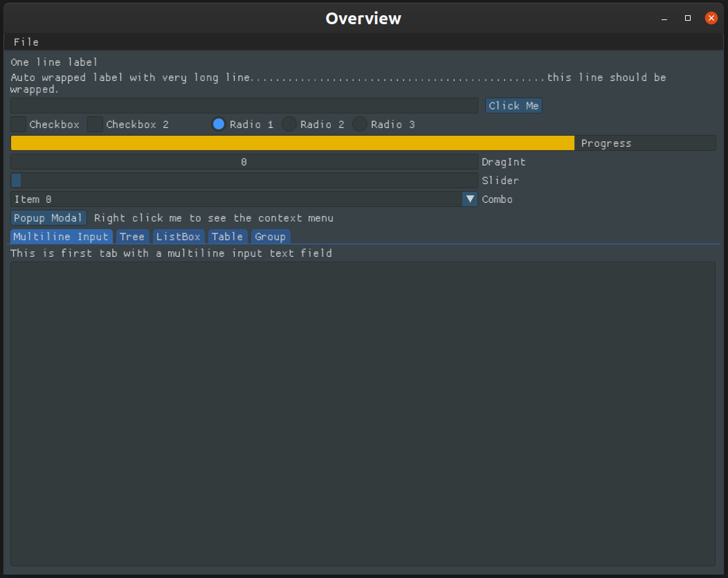
Task: Focus the text input beside Click Me
Action: [x=244, y=106]
